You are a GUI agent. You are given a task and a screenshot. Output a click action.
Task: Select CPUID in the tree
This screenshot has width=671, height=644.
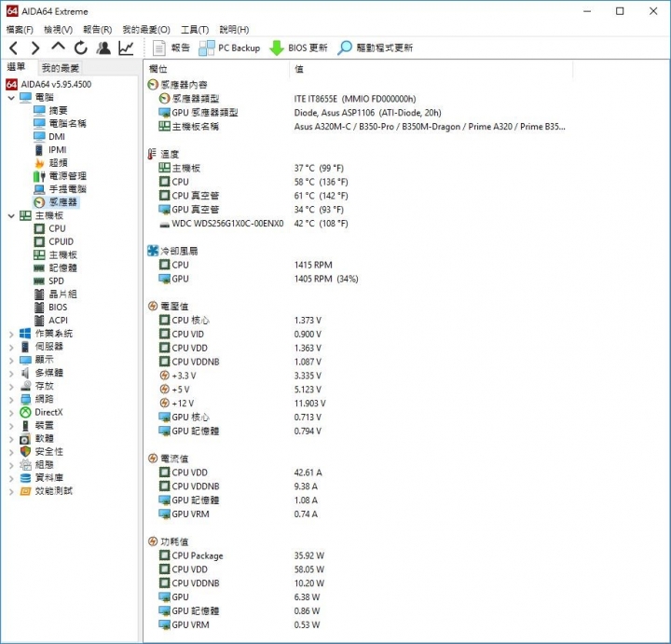54,241
